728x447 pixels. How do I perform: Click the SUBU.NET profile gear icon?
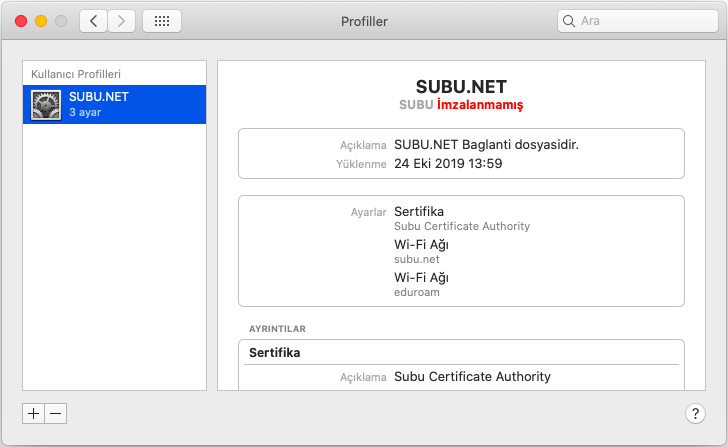point(46,105)
